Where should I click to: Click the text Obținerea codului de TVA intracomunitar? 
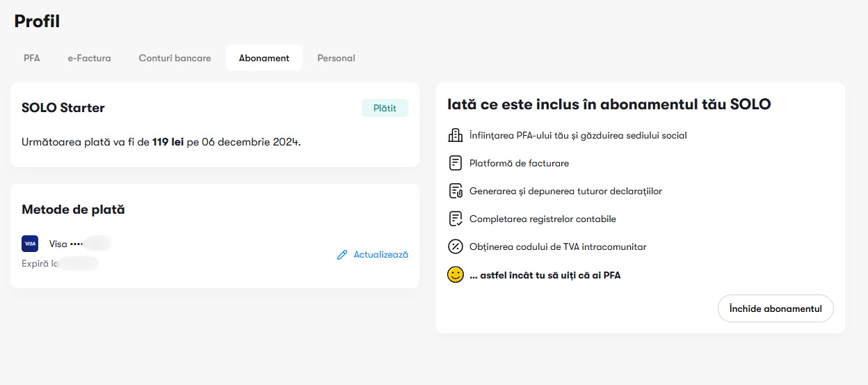pyautogui.click(x=558, y=246)
